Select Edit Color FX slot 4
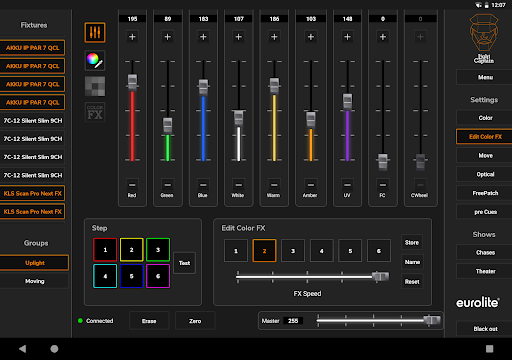 (x=321, y=251)
